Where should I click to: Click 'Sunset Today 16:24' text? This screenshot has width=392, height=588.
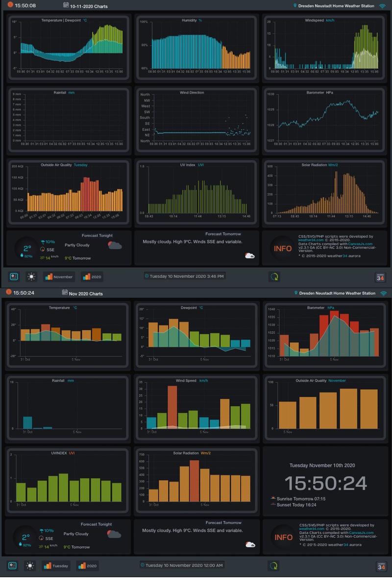pyautogui.click(x=296, y=504)
